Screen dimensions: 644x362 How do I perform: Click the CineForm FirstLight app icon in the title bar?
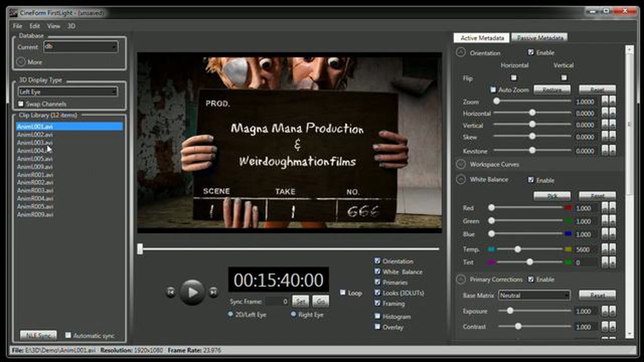coord(13,13)
